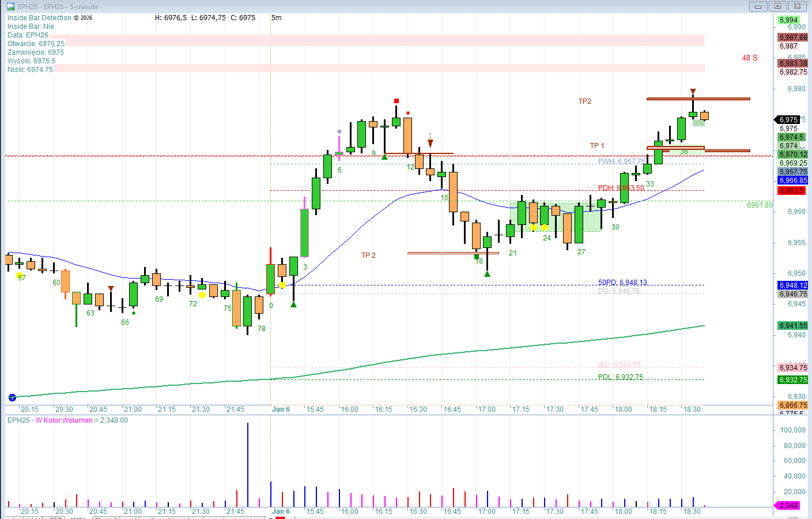Restore the chart window with the middle title button
Viewport: 812px width, 519px height.
coord(777,6)
